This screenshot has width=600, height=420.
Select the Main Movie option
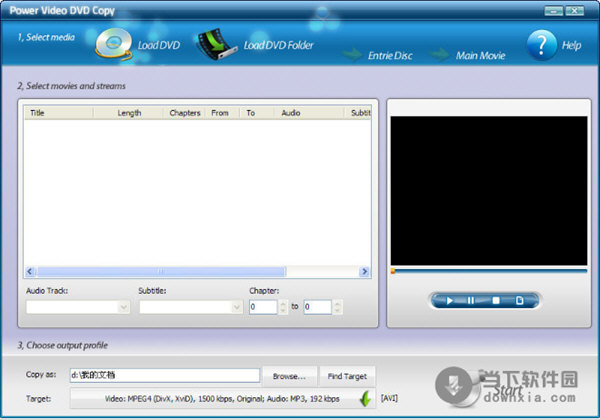[x=480, y=56]
